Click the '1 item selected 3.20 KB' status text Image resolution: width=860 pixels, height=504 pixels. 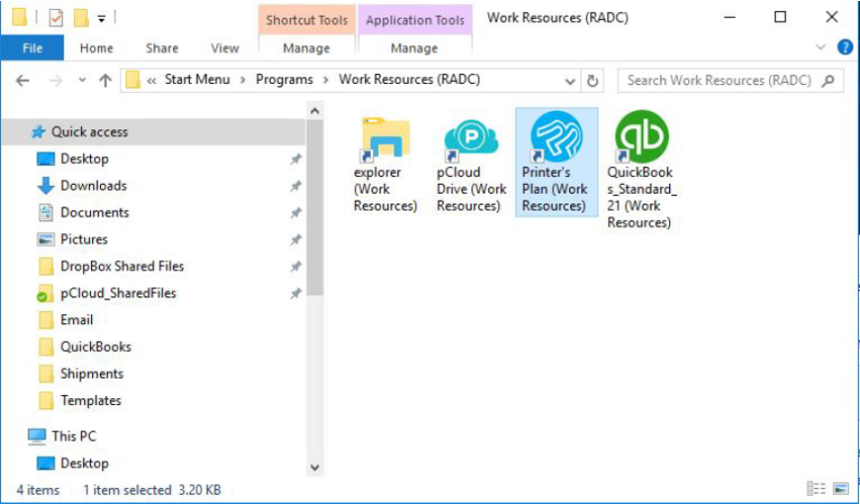pos(152,490)
